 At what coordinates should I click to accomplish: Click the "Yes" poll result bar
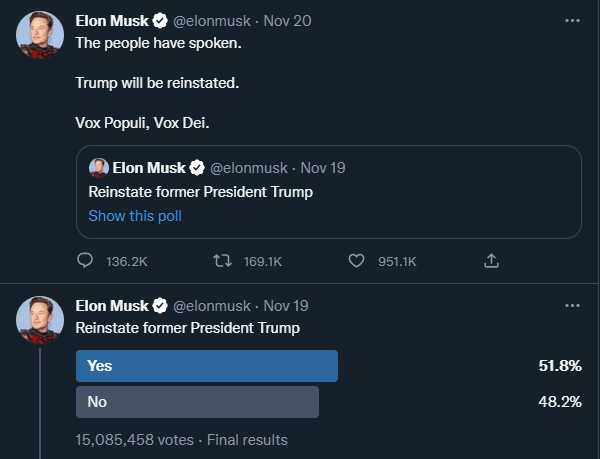(x=207, y=366)
